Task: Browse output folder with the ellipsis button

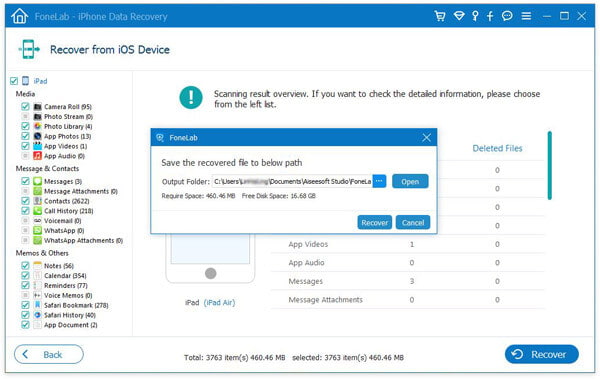Action: [379, 181]
